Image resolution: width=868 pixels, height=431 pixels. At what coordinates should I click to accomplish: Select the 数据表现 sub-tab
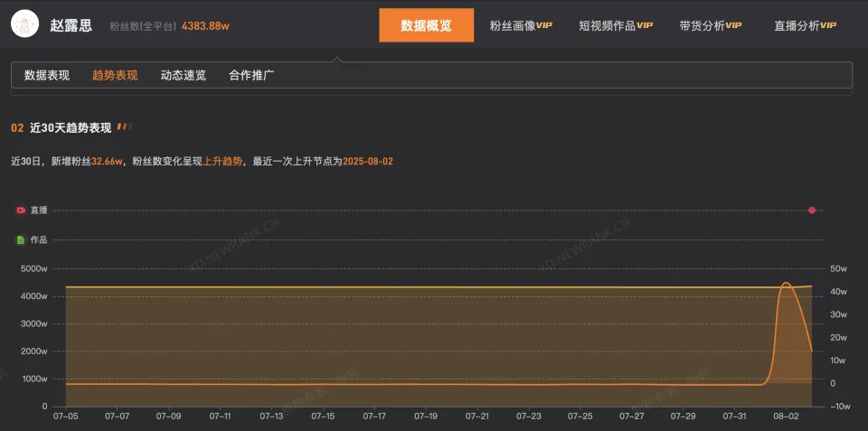(47, 75)
